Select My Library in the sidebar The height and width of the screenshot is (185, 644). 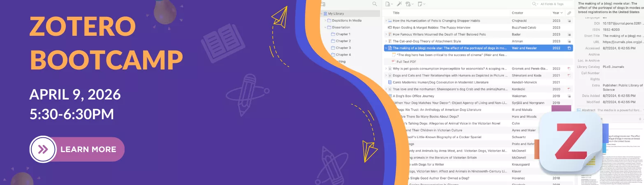(x=336, y=14)
